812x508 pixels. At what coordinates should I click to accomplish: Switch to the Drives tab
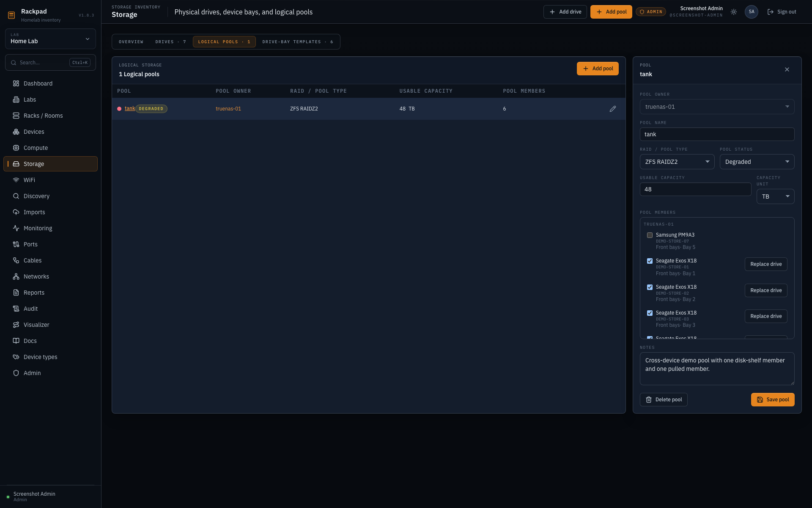170,42
